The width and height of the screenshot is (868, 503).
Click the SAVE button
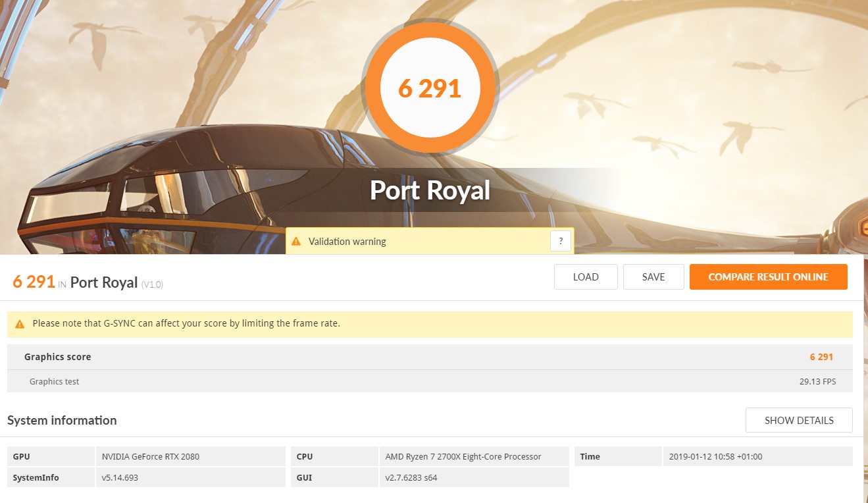pos(653,277)
